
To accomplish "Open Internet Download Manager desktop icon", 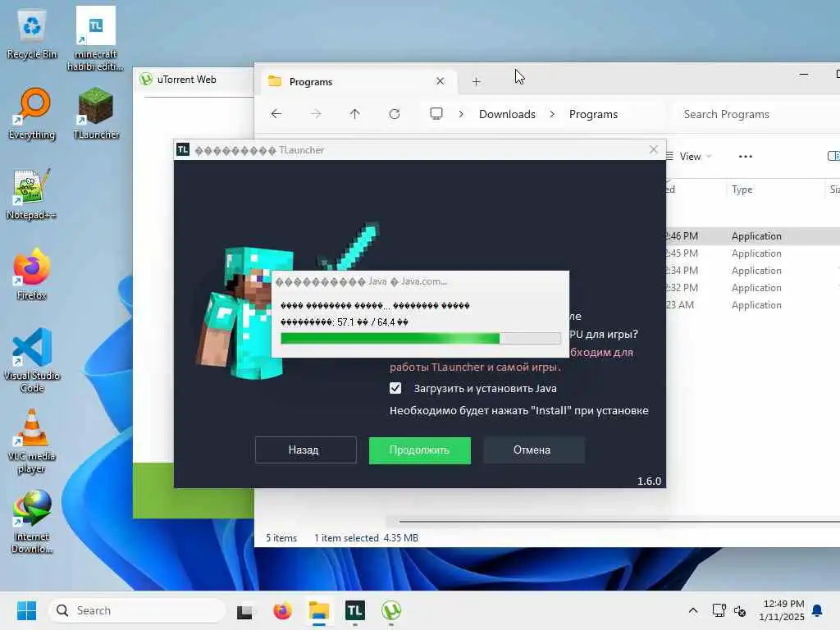I will (x=32, y=521).
